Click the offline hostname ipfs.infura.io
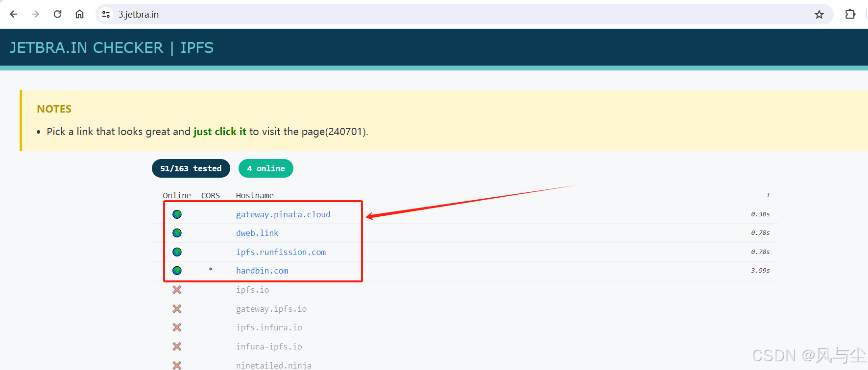The image size is (868, 370). point(269,327)
